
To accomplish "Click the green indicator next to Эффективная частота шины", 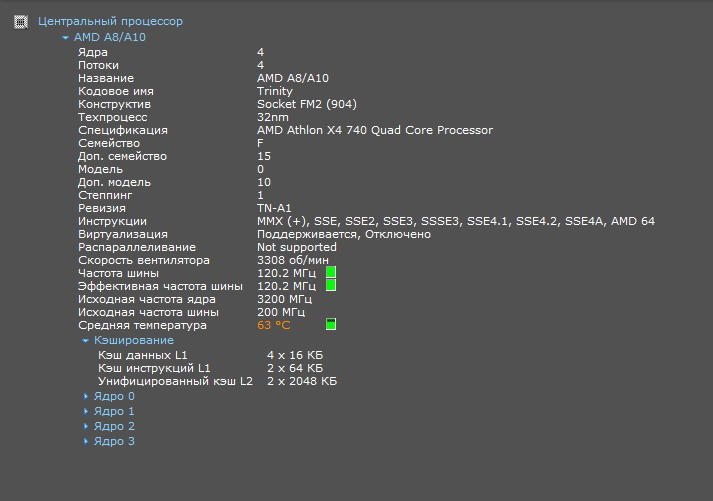I will [331, 286].
